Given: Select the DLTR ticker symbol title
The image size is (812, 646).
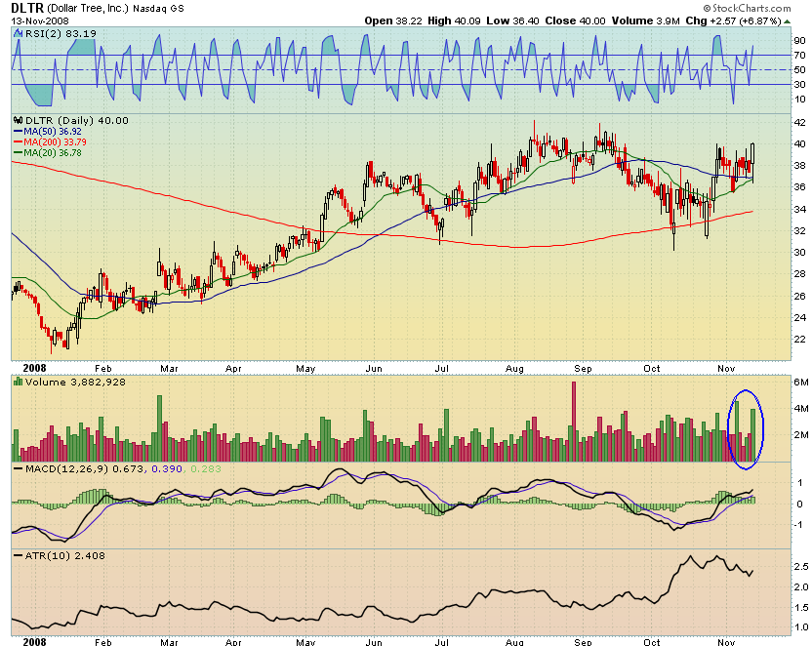Looking at the screenshot, I should coord(28,8).
